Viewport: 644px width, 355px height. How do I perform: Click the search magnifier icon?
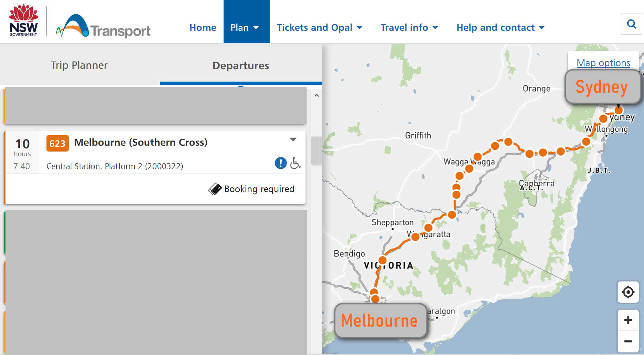pos(631,24)
